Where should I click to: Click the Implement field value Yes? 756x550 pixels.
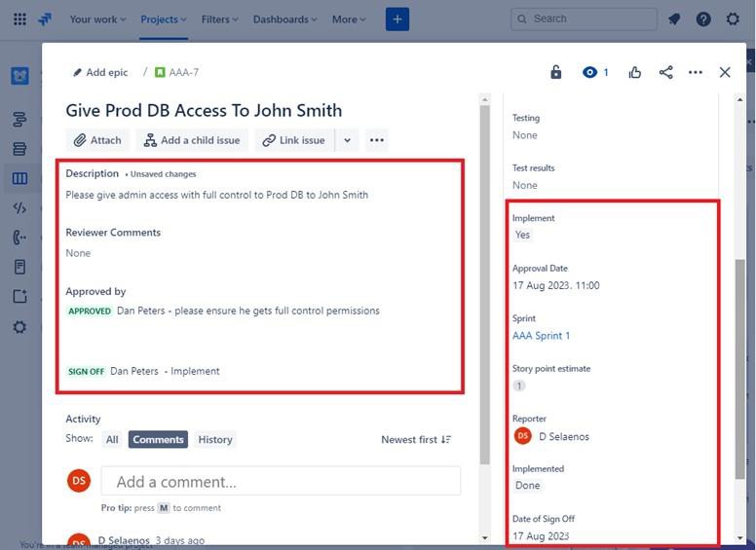522,235
